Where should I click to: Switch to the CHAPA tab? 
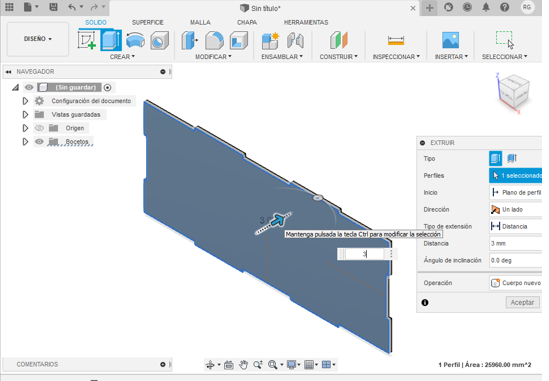(x=247, y=22)
